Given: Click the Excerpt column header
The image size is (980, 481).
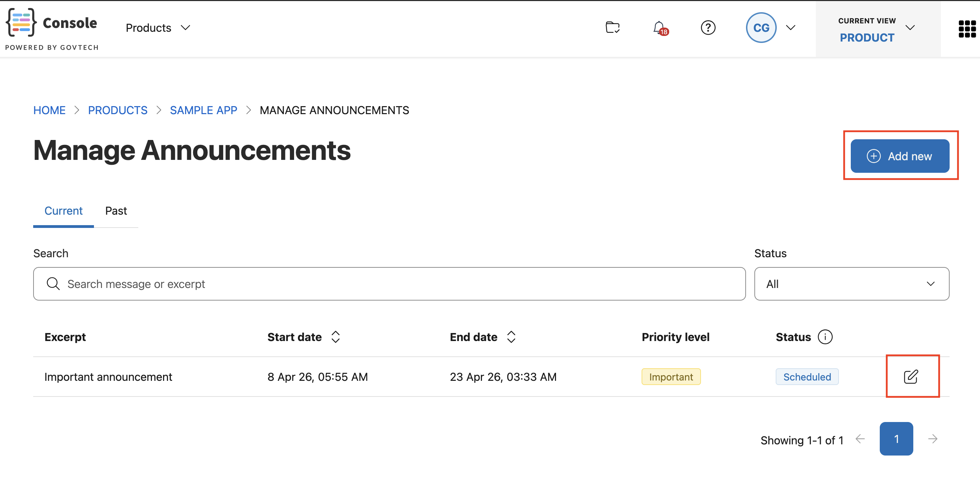Looking at the screenshot, I should pyautogui.click(x=65, y=337).
